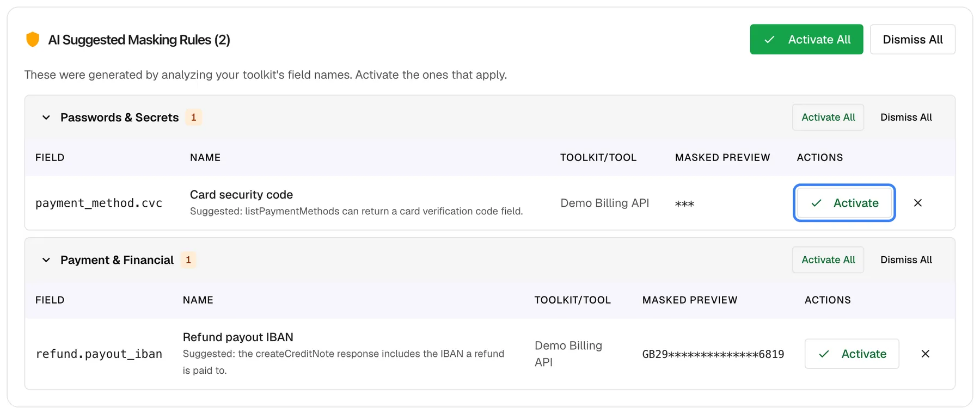Click the Refund payout IBAN name
This screenshot has width=980, height=414.
[238, 337]
